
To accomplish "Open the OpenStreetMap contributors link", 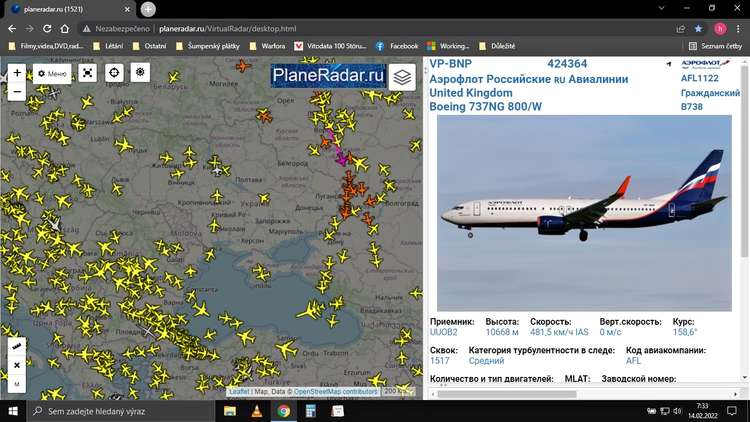I will point(336,392).
